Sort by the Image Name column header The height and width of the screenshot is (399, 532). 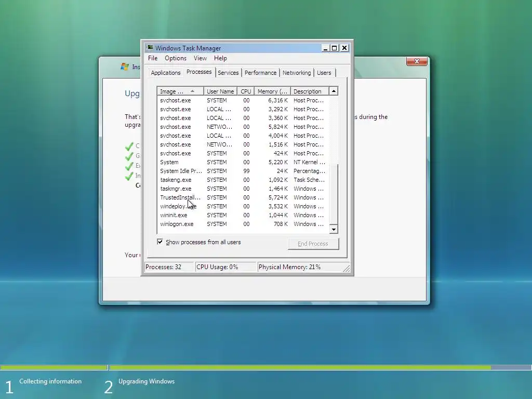coord(180,91)
